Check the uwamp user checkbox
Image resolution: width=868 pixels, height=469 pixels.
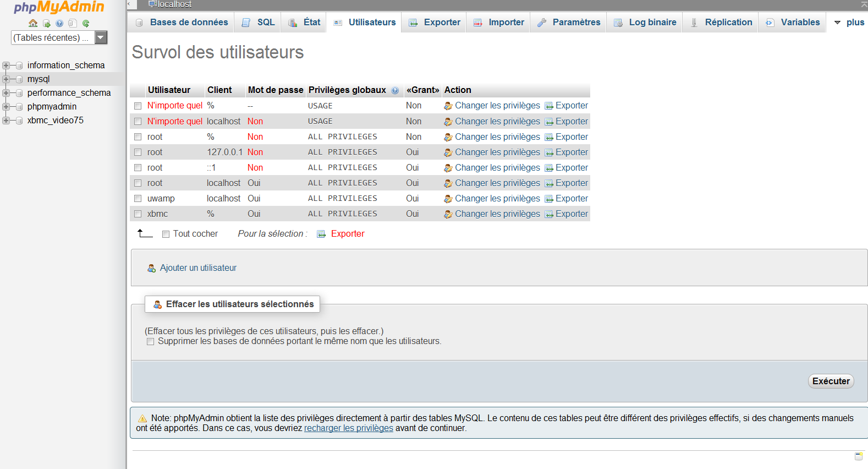tap(138, 199)
